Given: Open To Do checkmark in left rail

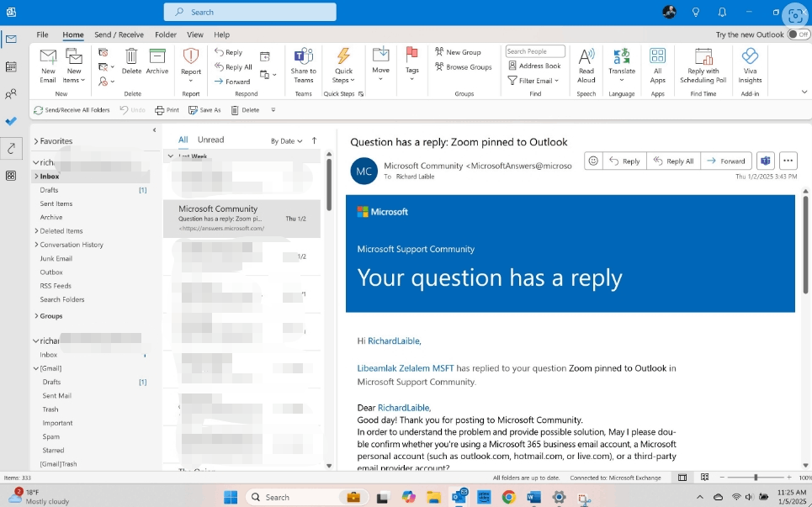Looking at the screenshot, I should (x=11, y=121).
